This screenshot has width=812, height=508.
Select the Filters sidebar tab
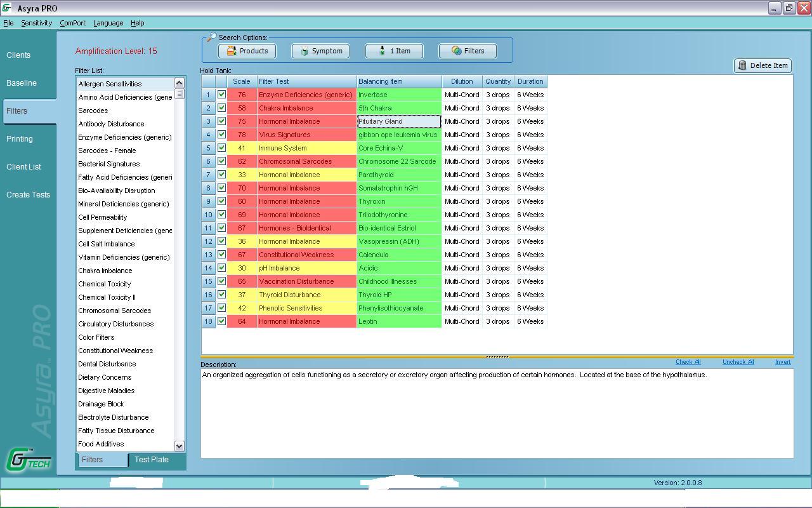pos(29,111)
